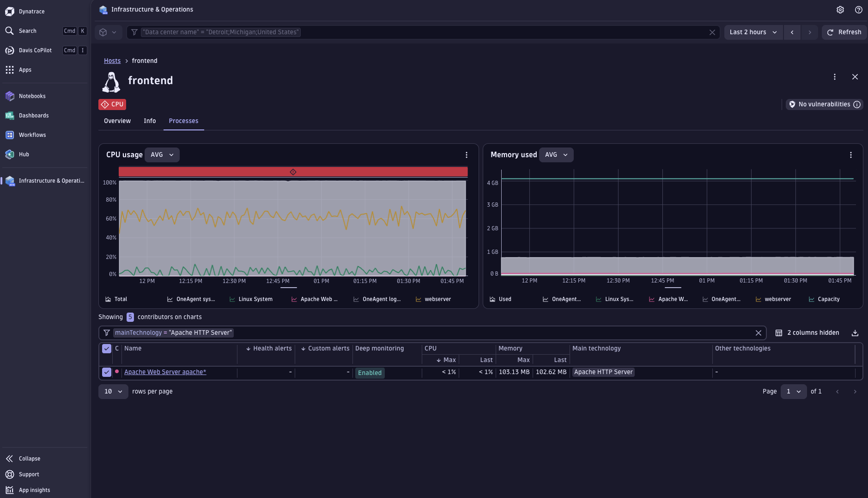Open Infrastructure & Operations app in sidebar
This screenshot has width=868, height=498.
tap(45, 181)
